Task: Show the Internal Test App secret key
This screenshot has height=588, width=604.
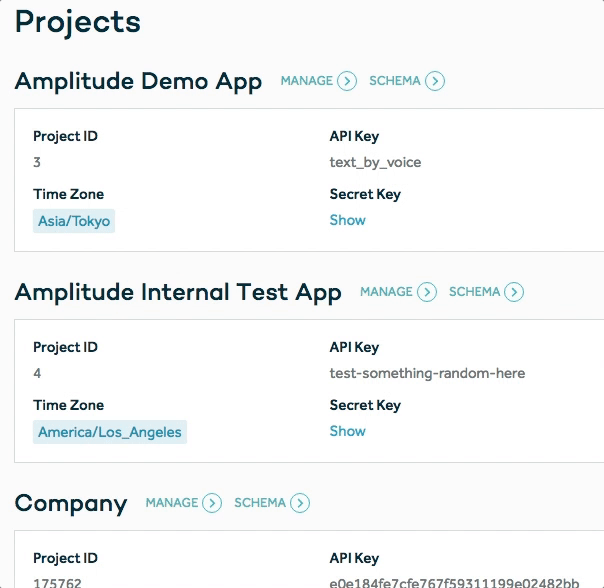Action: [347, 431]
